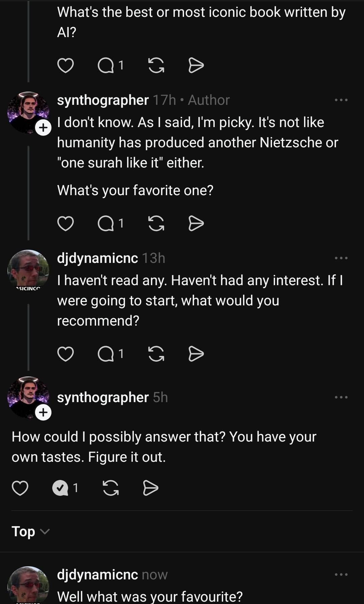364x604 pixels.
Task: Open the Top sort dropdown
Action: pos(30,532)
